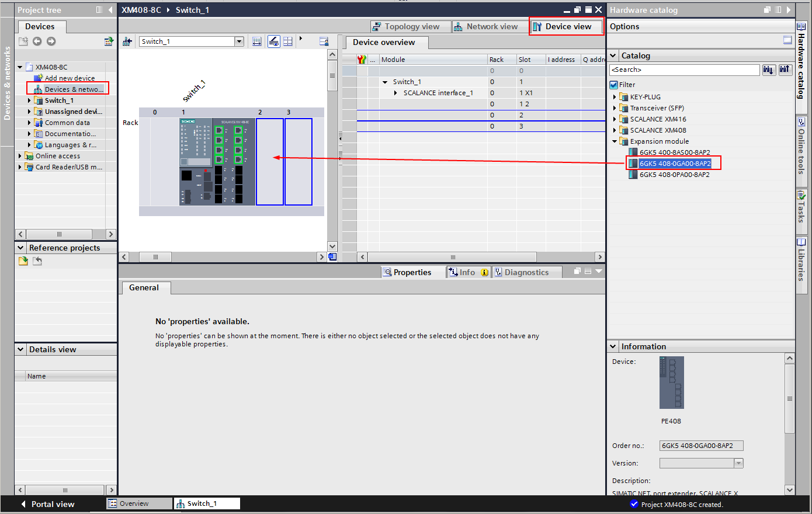Click the search up icon in Catalog
This screenshot has height=514, width=812.
tap(785, 70)
